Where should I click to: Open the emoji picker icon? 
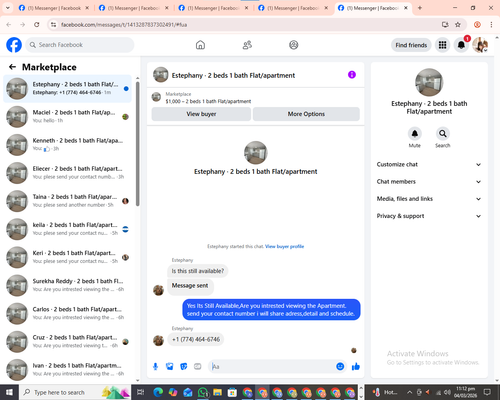340,367
